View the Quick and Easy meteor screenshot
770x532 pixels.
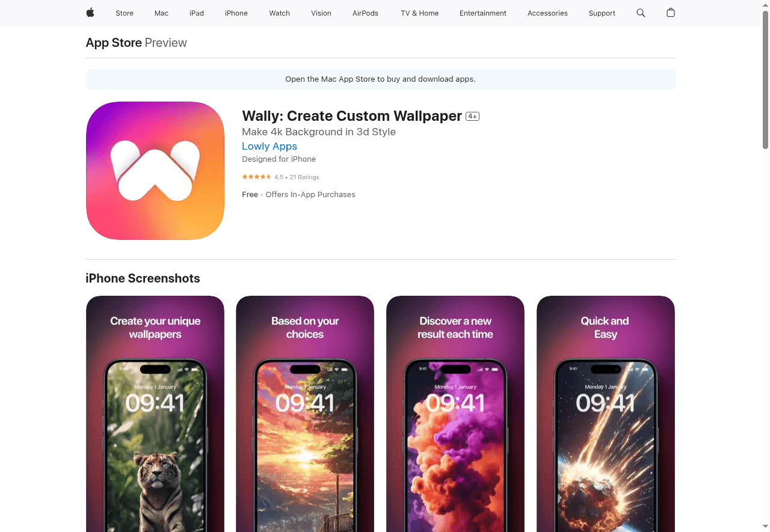[x=606, y=414]
